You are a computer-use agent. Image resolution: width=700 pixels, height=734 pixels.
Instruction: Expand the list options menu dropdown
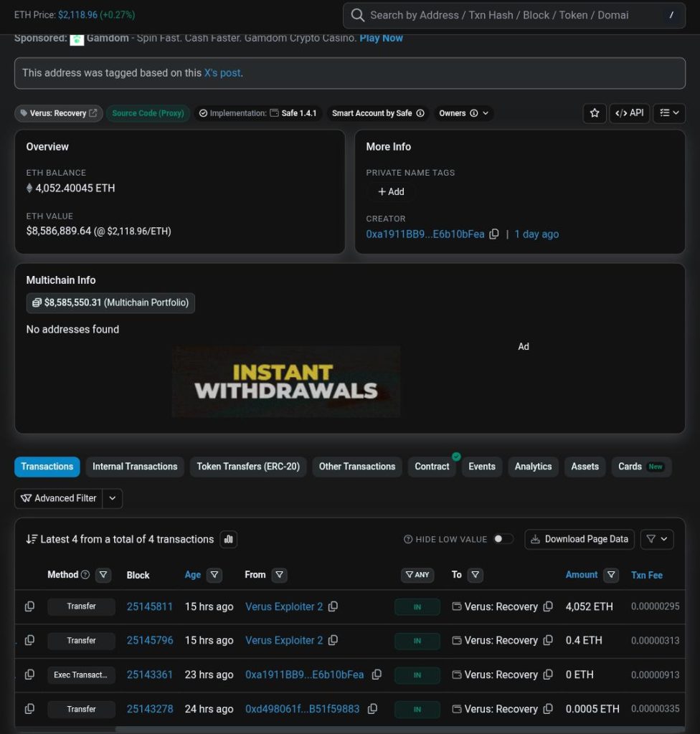click(669, 113)
